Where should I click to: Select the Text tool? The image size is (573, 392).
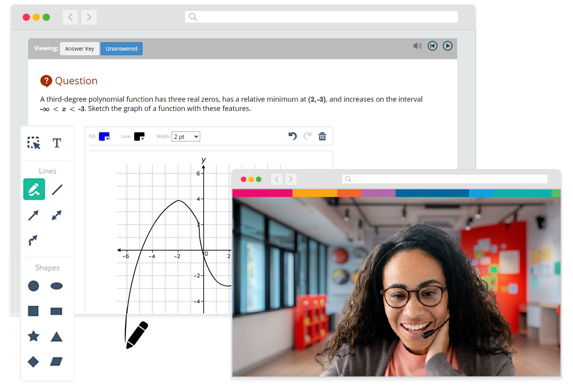[x=57, y=143]
